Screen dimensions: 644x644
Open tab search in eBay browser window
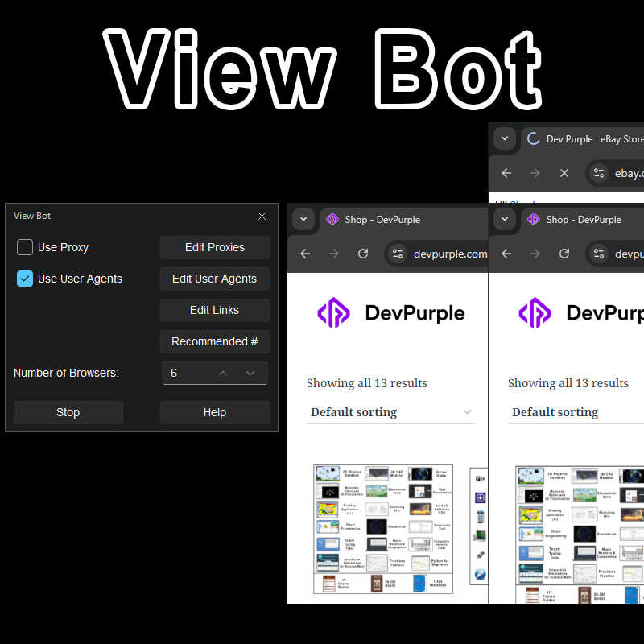click(505, 138)
